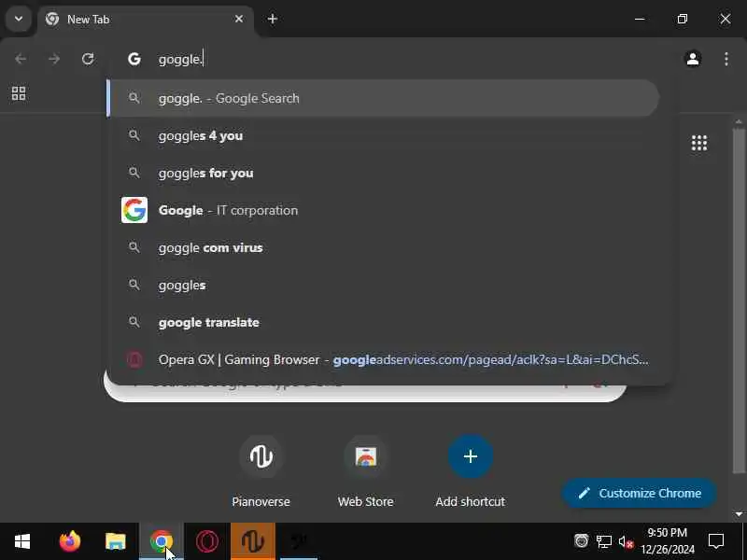Click the Chrome taskbar icon
This screenshot has height=560, width=747.
(161, 541)
